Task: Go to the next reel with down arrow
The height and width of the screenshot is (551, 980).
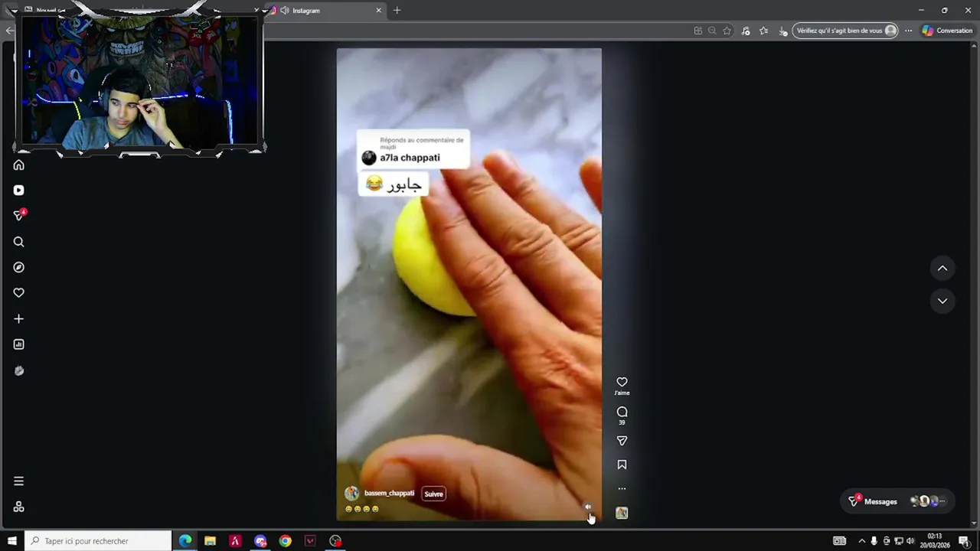Action: point(942,301)
